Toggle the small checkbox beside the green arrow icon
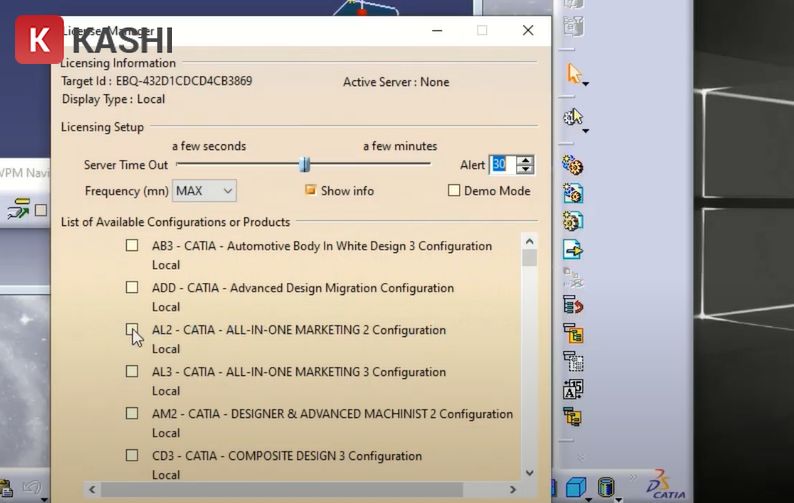 coord(41,210)
